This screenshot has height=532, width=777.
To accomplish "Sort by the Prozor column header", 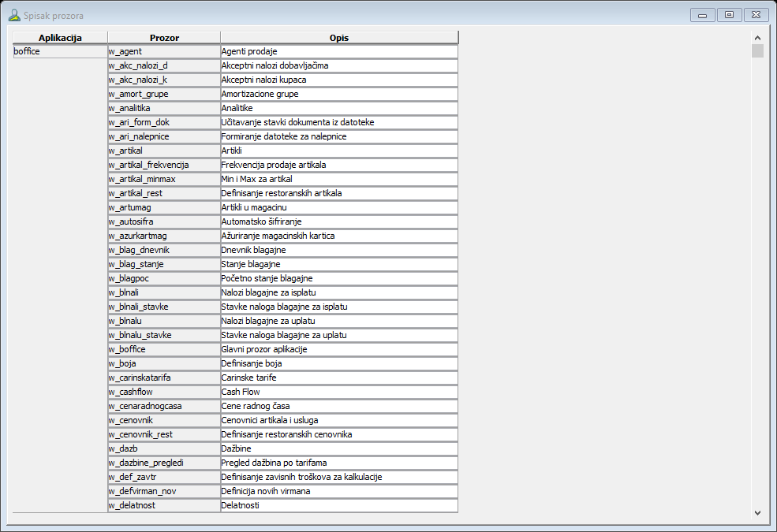I will tap(164, 38).
